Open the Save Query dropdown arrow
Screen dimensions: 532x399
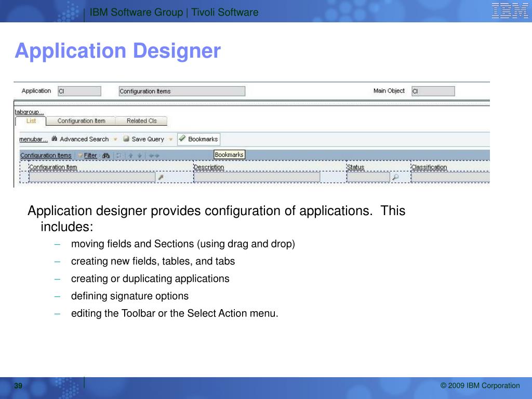[x=170, y=139]
